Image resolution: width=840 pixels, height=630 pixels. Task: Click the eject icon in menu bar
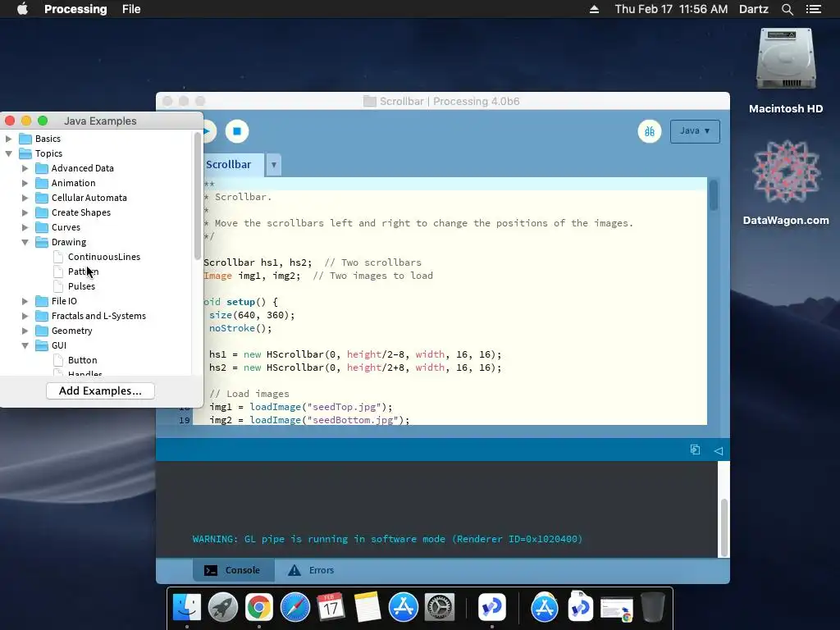[594, 9]
